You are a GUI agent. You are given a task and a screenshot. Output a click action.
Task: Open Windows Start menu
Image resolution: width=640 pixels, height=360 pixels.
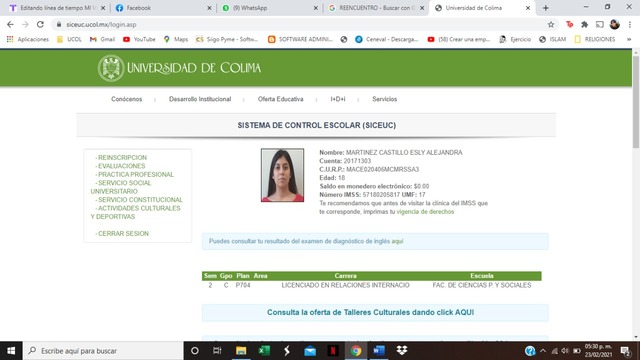pyautogui.click(x=11, y=351)
